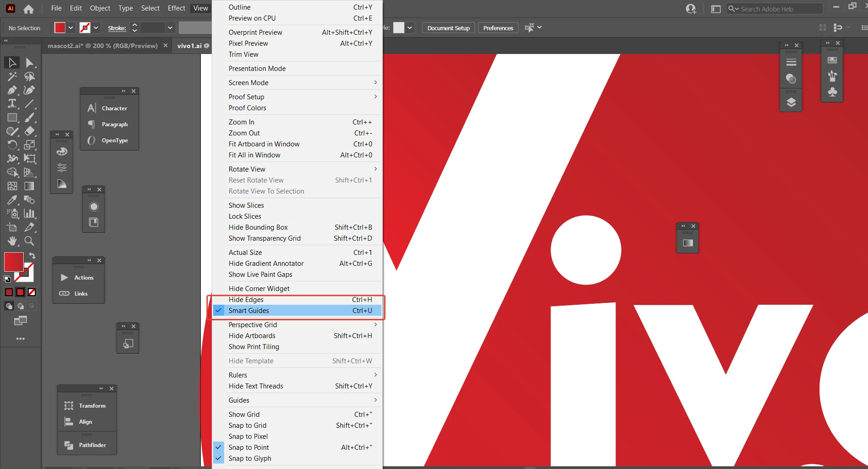Expand Proof Setup submenu
Image resolution: width=868 pixels, height=469 pixels.
298,97
